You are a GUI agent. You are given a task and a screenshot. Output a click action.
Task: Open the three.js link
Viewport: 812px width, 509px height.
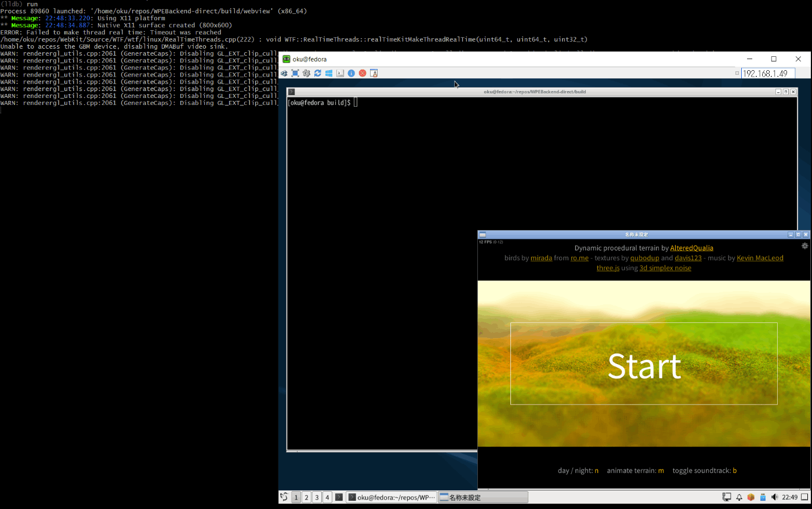click(x=608, y=268)
